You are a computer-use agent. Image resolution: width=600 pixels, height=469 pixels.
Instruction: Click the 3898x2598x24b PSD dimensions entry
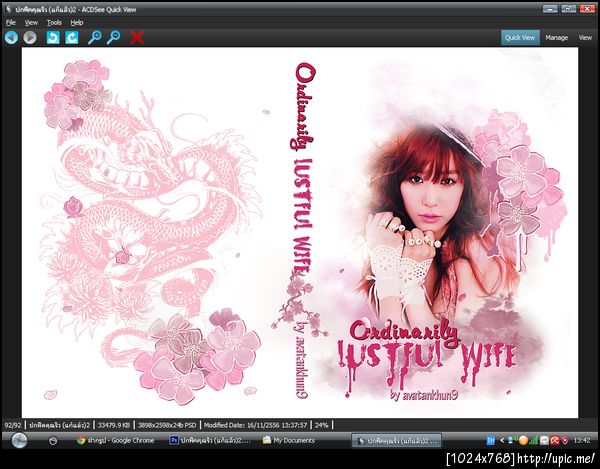click(x=167, y=425)
